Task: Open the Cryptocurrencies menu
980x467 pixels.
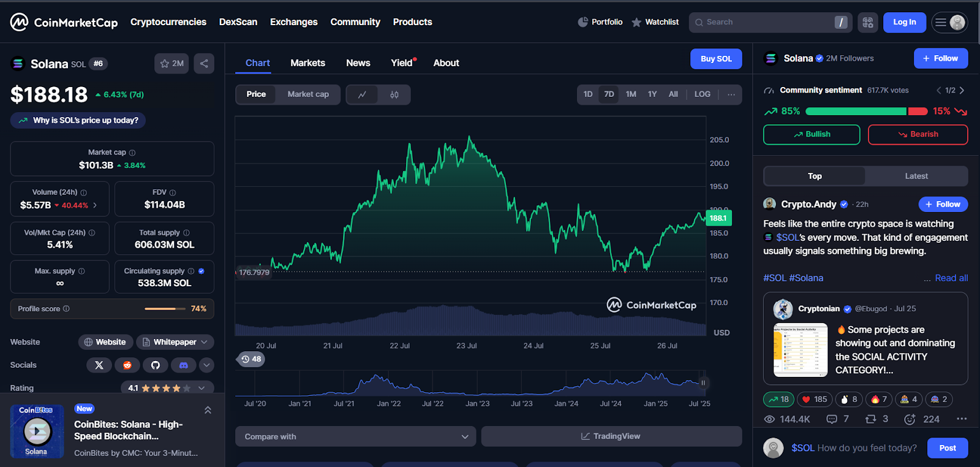Action: point(168,22)
